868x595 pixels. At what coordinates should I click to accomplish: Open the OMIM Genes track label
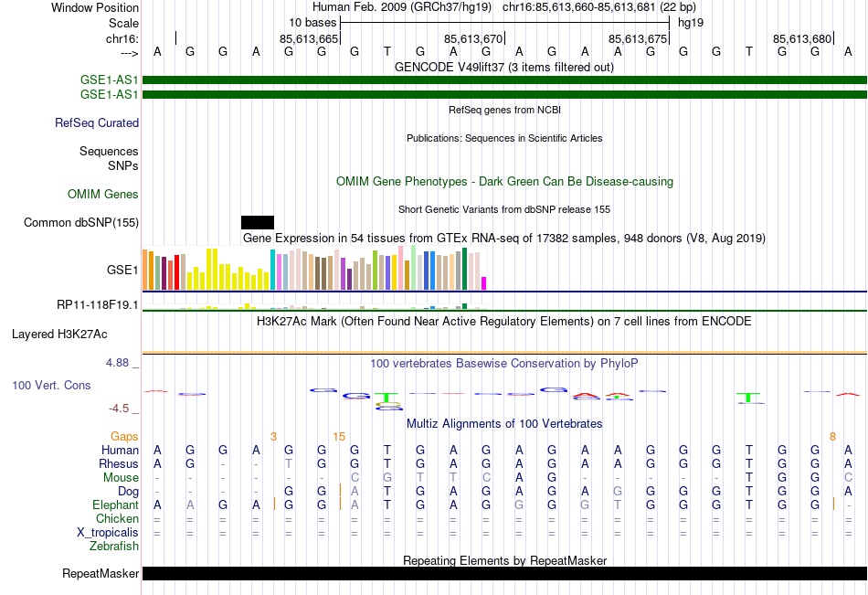[103, 195]
